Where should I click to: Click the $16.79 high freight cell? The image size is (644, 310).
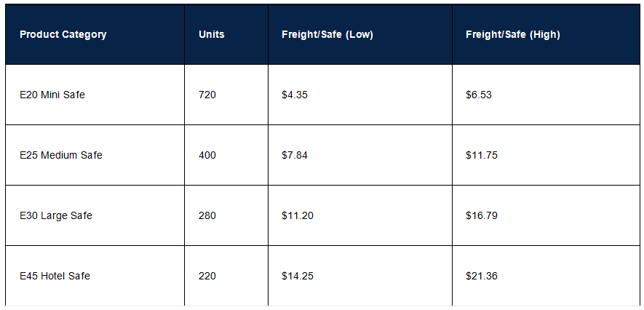click(546, 215)
